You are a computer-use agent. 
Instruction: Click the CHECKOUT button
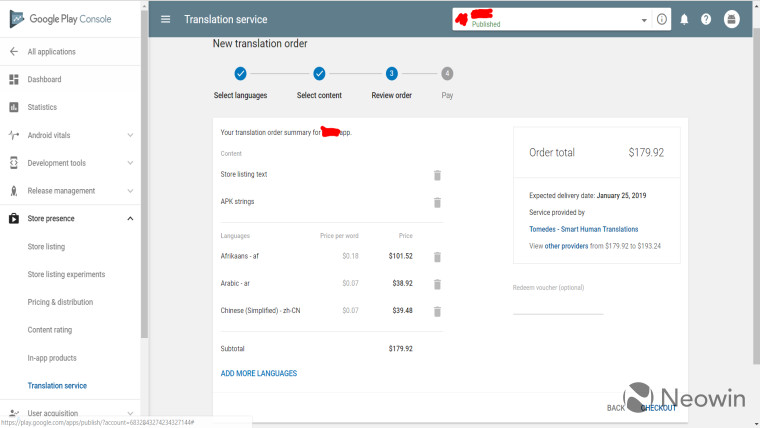pos(658,408)
